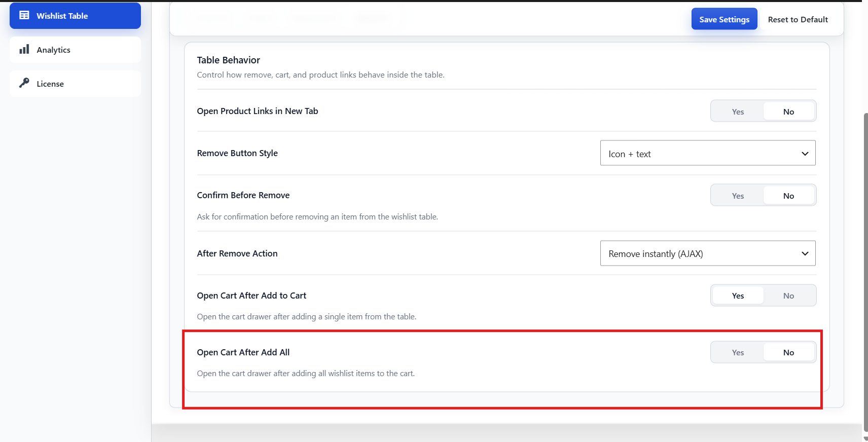
Task: Click the page vertical scrollbar thumb
Action: coord(865,274)
